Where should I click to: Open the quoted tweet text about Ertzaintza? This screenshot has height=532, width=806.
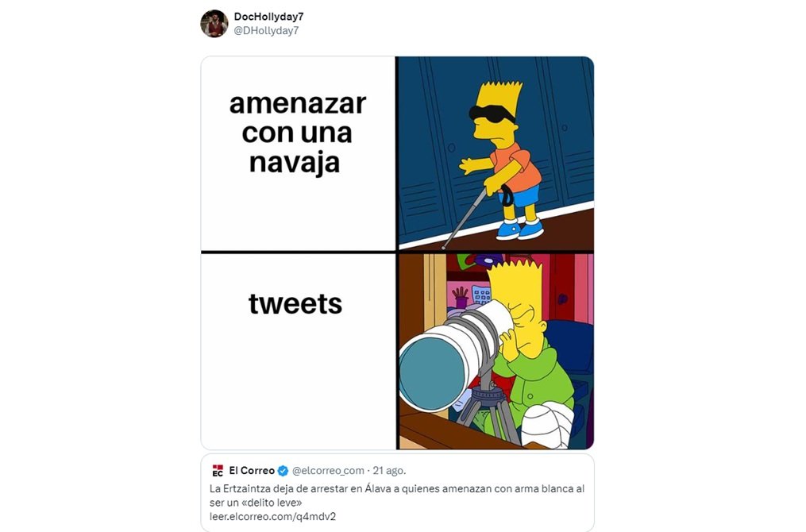click(397, 495)
